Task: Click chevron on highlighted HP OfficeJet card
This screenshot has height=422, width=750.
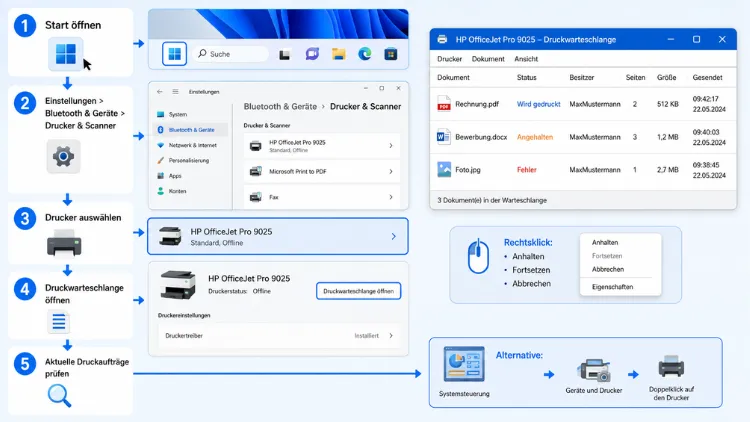Action: [394, 236]
